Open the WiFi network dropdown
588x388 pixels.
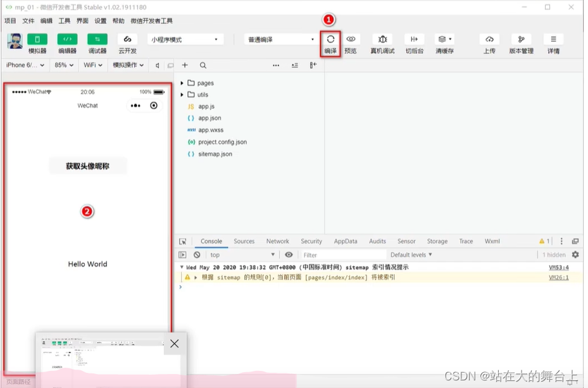click(x=92, y=65)
